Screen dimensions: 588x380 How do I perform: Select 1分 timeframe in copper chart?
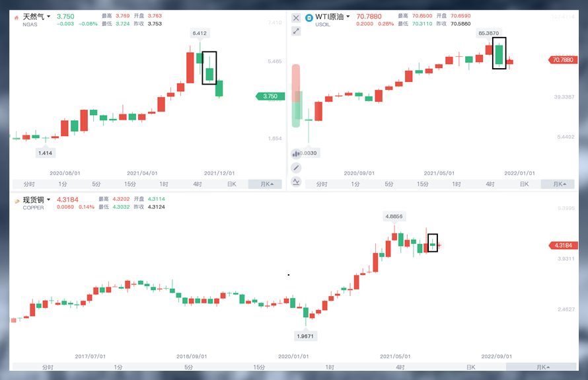[118, 367]
